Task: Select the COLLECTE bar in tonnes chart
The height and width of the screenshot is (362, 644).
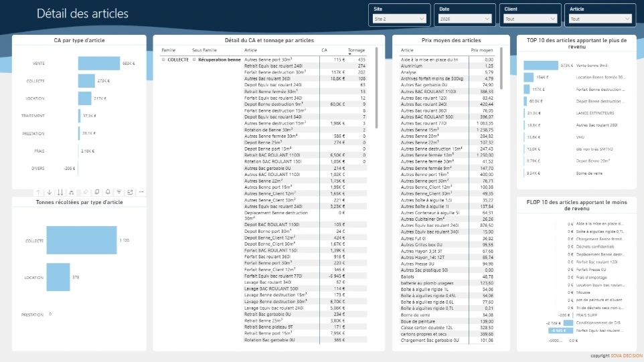Action: point(81,240)
